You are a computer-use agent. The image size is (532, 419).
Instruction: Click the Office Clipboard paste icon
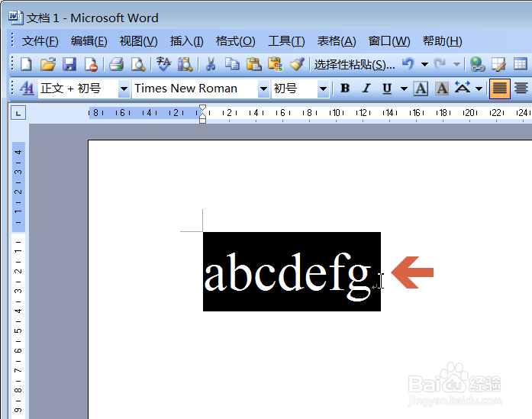point(276,64)
